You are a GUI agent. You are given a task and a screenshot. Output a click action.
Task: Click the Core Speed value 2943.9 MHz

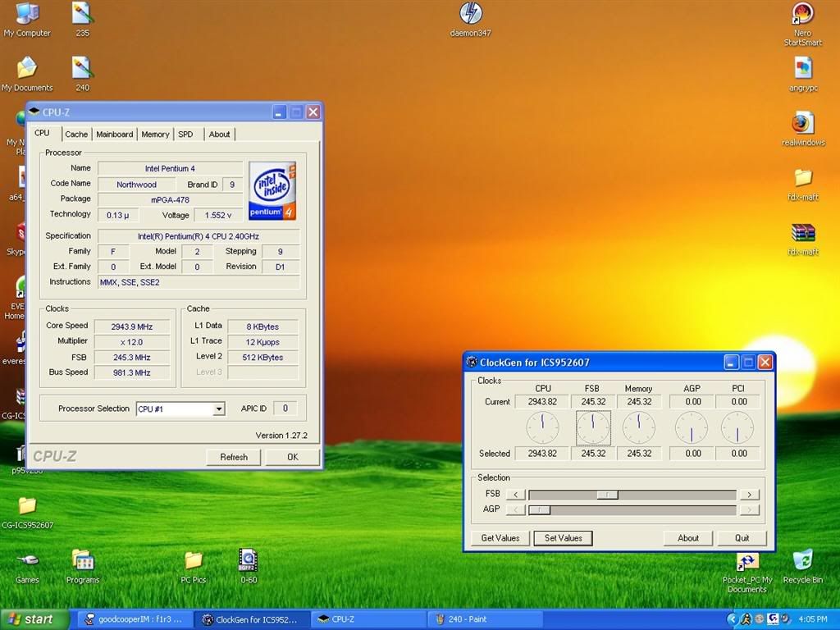tap(132, 326)
